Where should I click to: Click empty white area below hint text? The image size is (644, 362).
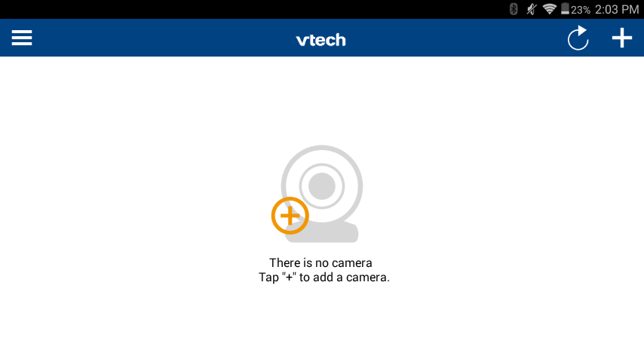coord(322,324)
